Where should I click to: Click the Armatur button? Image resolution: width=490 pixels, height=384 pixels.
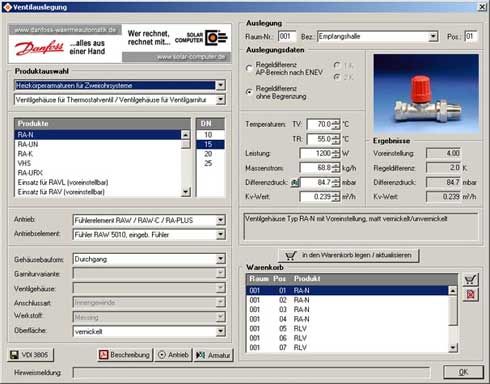click(x=213, y=355)
